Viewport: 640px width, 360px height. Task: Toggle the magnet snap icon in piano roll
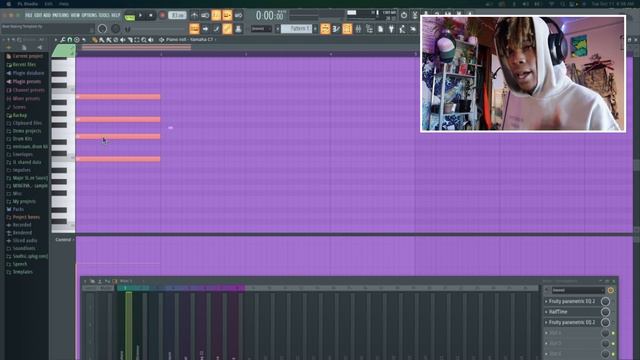coord(69,40)
